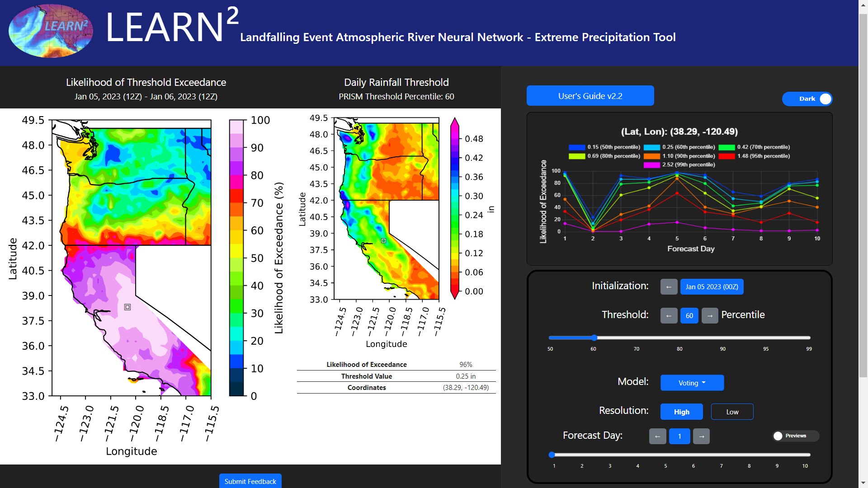
Task: Toggle the 1.48 (95th percentile) legend entry
Action: (755, 156)
